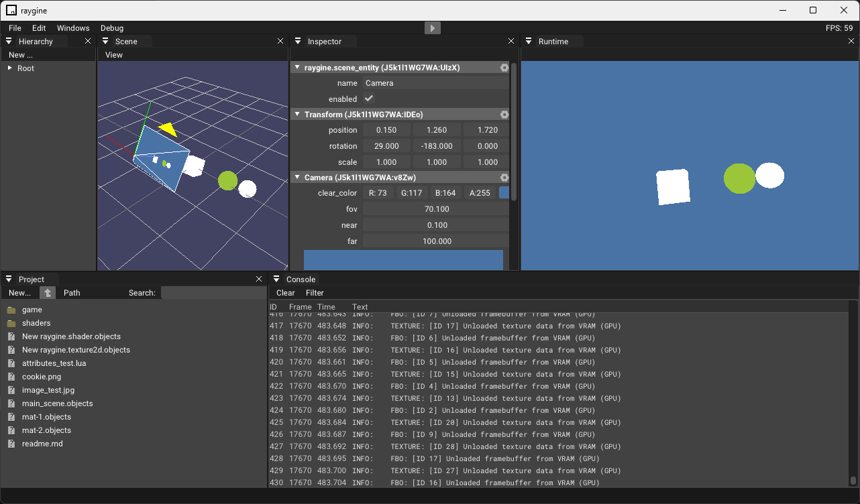Click the fov value 70.100

pyautogui.click(x=436, y=209)
